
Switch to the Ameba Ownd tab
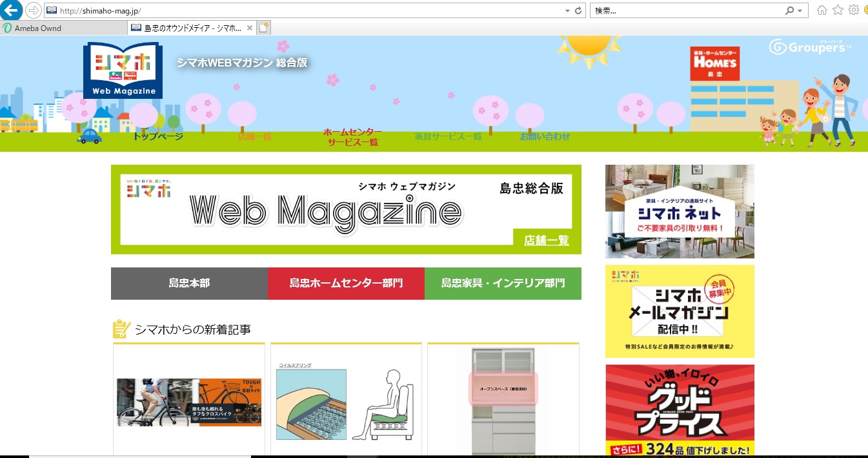tap(64, 28)
